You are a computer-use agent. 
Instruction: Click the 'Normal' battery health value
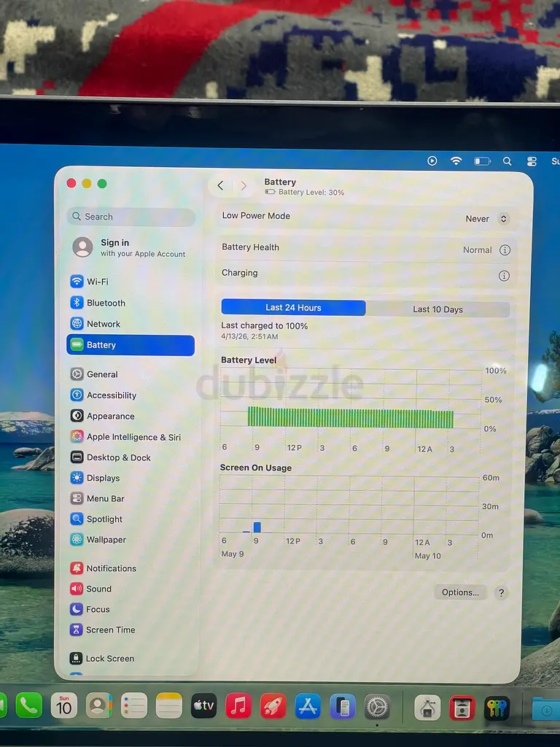click(x=477, y=249)
